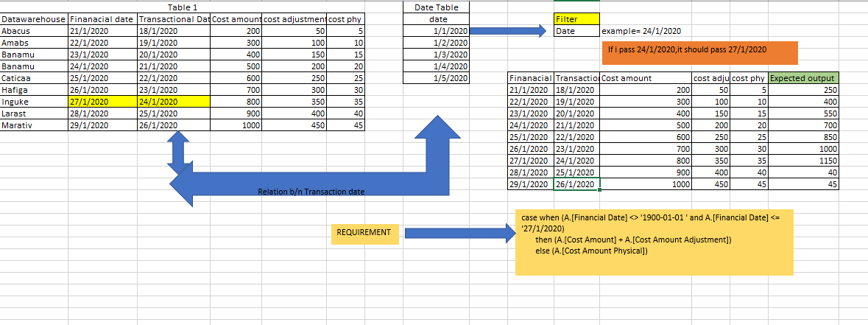
Task: Select the yellow 'Filter' cell
Action: click(576, 20)
